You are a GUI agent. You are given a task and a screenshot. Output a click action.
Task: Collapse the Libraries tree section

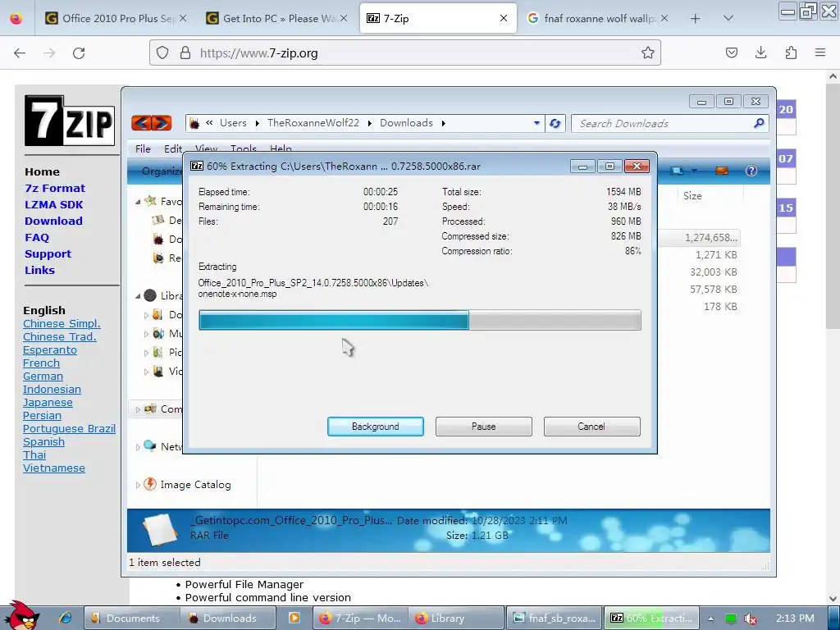click(138, 295)
